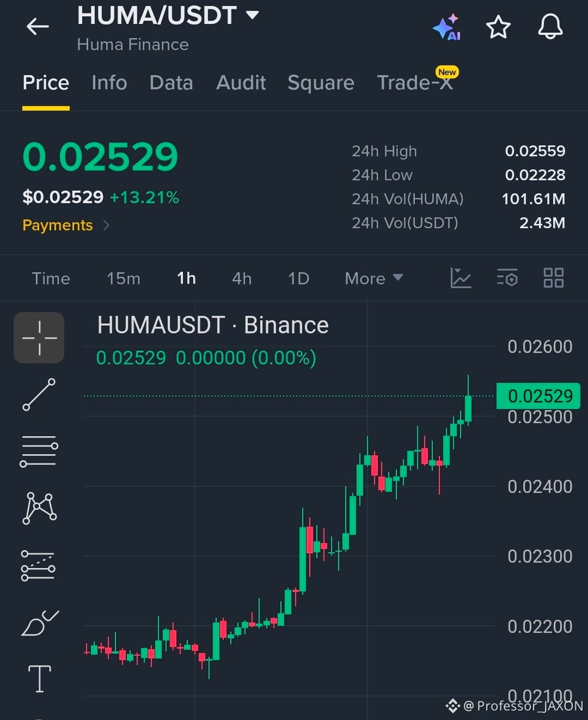
Task: Set a price alert with bell icon
Action: pos(550,27)
